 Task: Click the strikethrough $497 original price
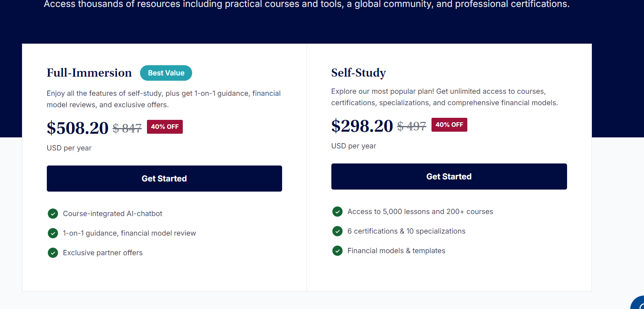[x=412, y=126]
